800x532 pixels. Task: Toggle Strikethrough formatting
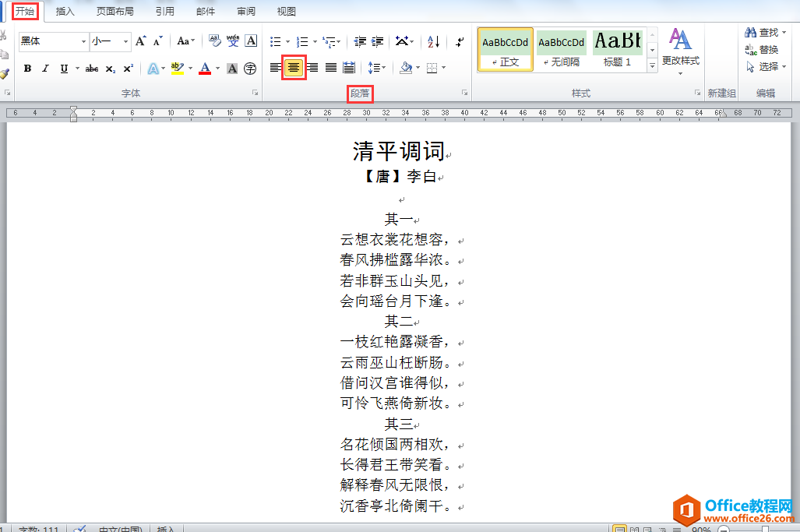(x=92, y=69)
